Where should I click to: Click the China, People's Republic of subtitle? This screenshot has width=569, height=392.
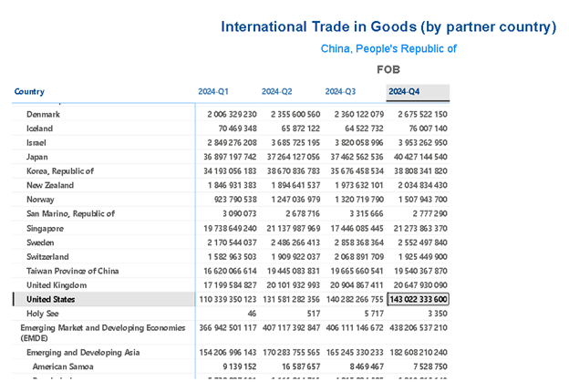[x=388, y=48]
